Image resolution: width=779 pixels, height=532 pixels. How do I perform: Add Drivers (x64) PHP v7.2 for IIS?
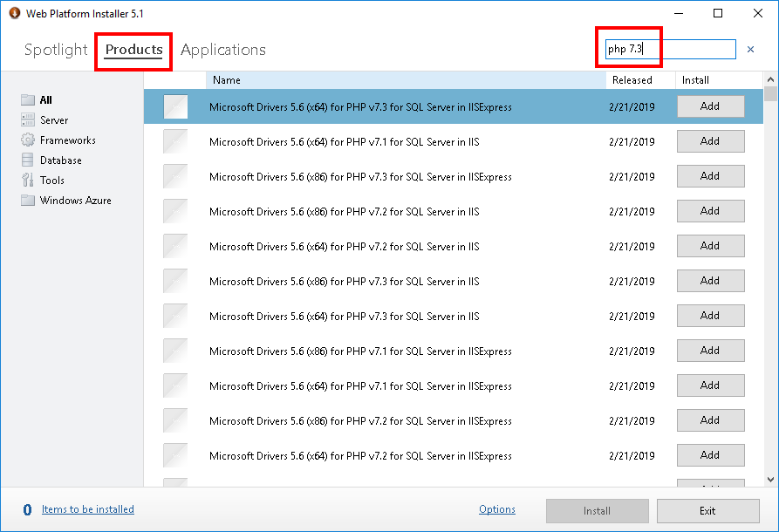click(710, 246)
